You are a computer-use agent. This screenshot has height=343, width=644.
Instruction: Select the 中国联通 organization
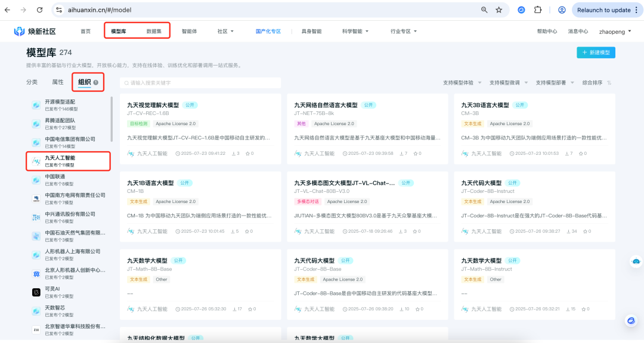(69, 180)
